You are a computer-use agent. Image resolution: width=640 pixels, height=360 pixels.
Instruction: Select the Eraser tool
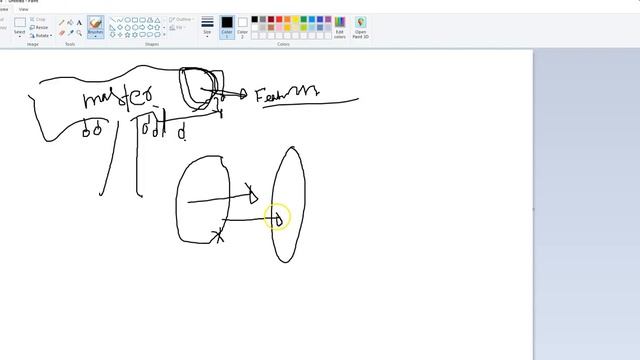[62, 33]
